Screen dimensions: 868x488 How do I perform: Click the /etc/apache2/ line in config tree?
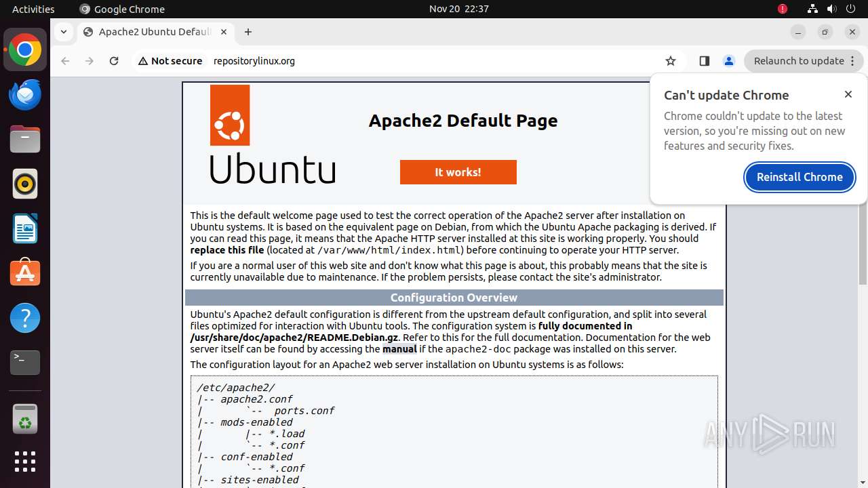pyautogui.click(x=236, y=388)
